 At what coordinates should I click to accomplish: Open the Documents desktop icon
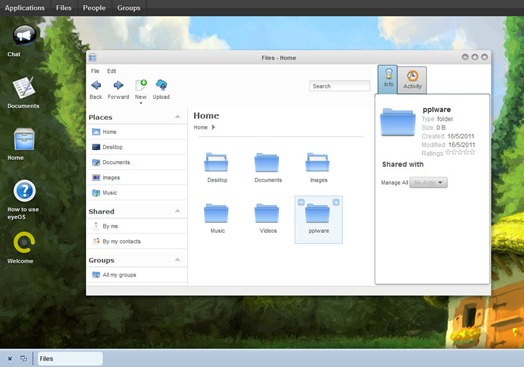click(23, 88)
